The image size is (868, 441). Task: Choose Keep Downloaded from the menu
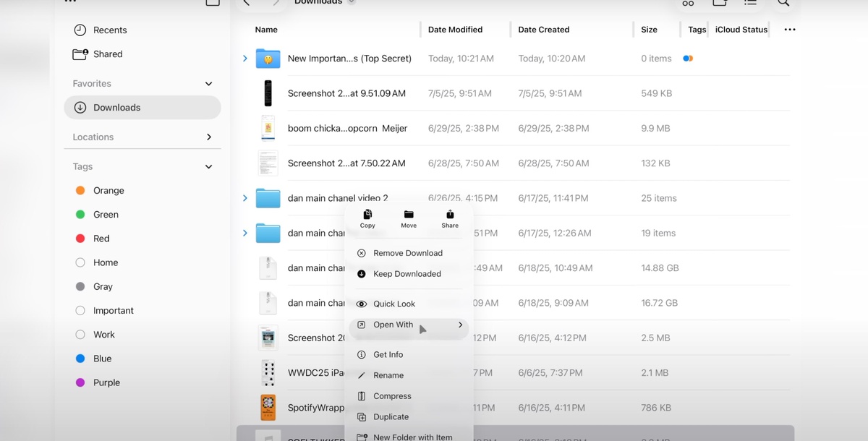(409, 274)
